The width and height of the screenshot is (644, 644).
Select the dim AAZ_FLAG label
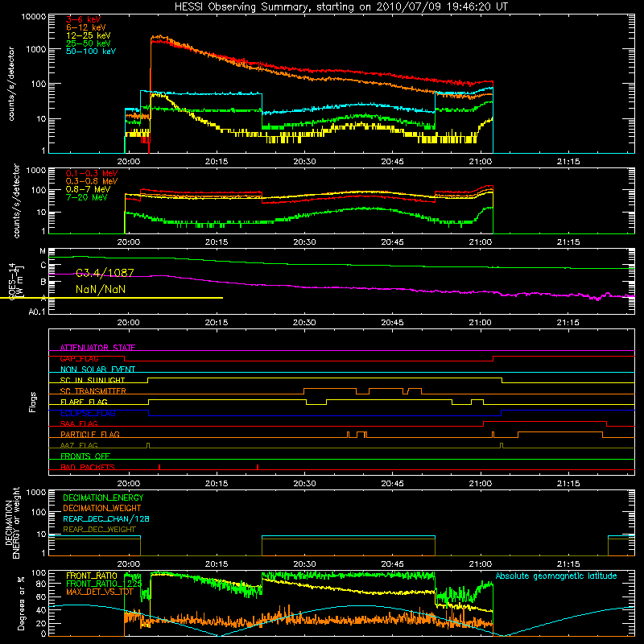click(79, 445)
